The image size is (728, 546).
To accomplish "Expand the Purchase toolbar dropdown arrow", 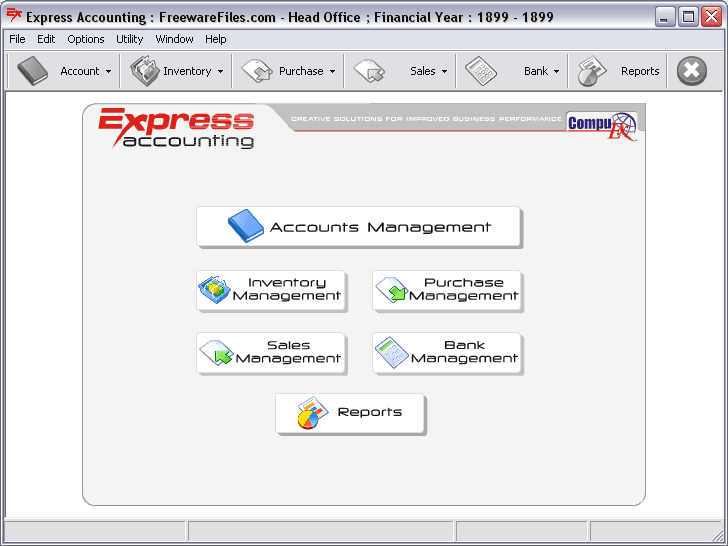I will point(332,72).
